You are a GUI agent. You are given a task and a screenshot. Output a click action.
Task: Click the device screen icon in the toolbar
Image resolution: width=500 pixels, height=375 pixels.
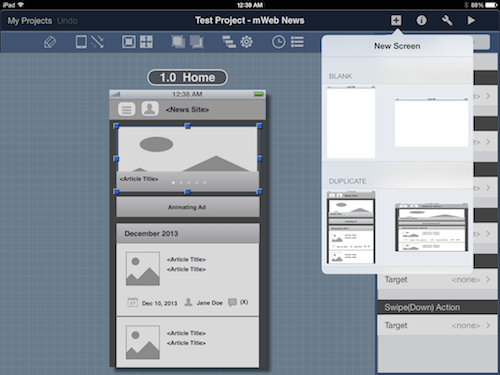coord(81,42)
